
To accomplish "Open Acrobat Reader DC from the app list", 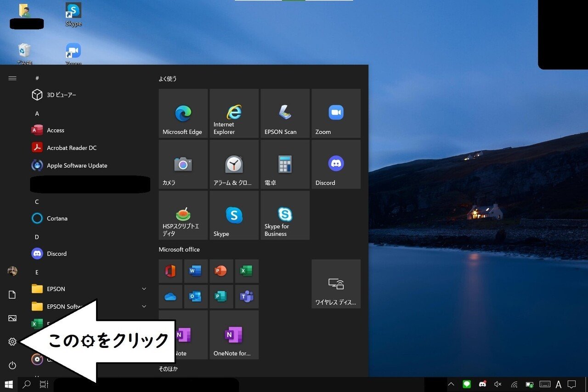I will coord(71,148).
